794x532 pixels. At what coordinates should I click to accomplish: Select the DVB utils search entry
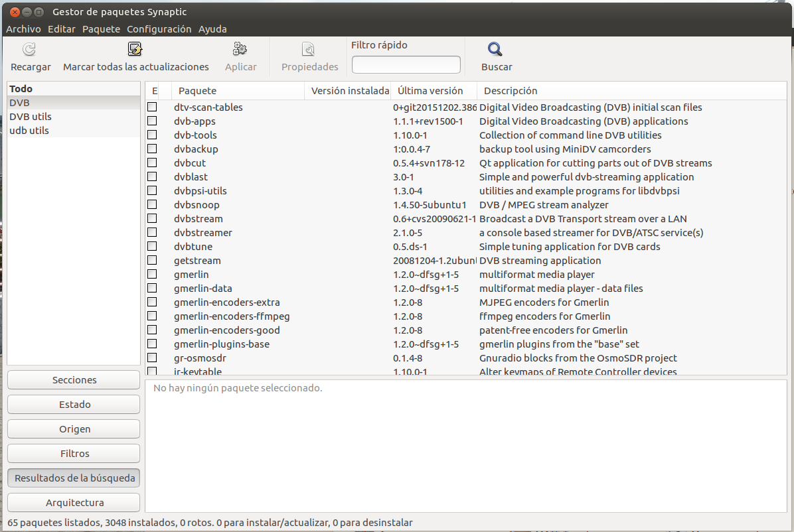click(x=74, y=117)
